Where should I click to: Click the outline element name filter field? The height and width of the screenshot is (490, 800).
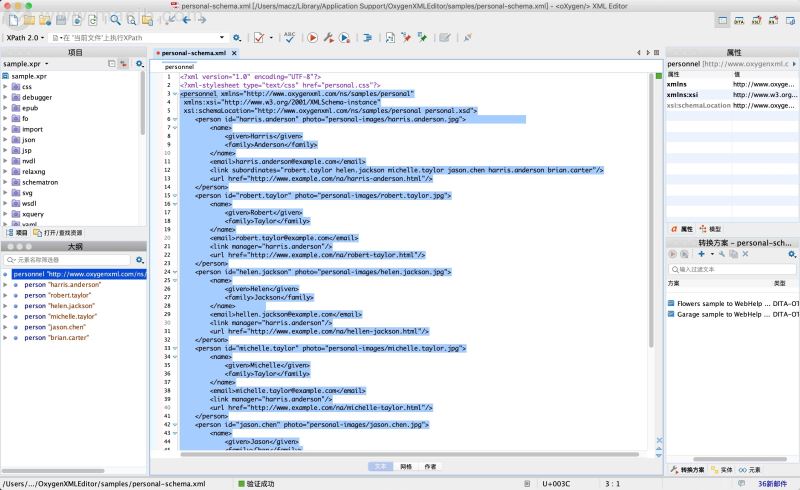click(x=67, y=260)
